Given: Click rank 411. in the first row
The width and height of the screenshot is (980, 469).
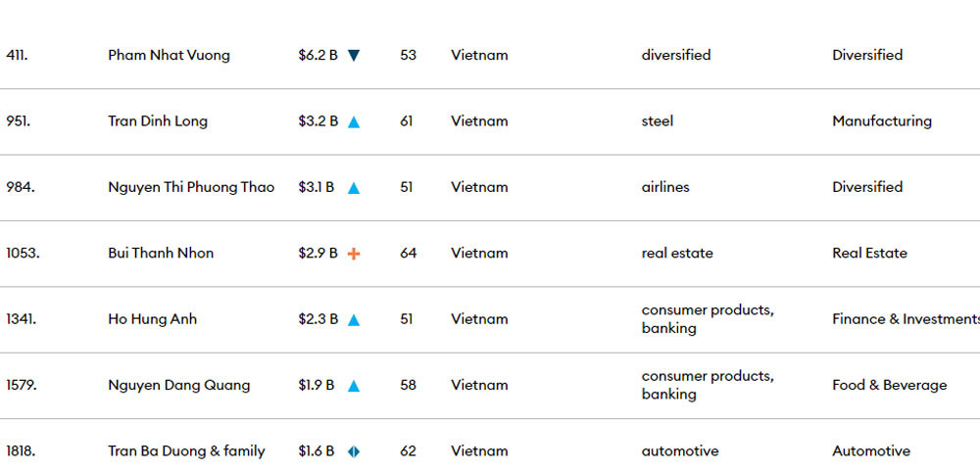Looking at the screenshot, I should [x=16, y=55].
